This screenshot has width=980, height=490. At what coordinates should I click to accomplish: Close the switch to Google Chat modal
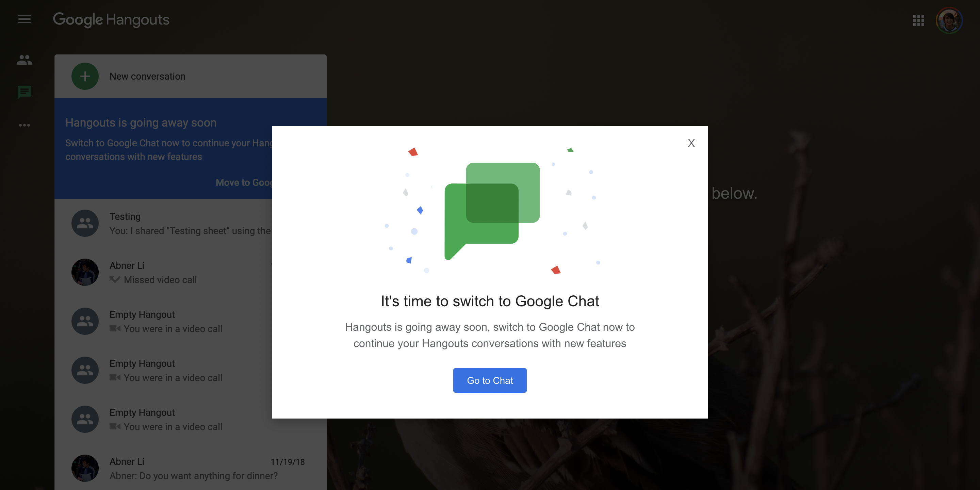pos(691,143)
